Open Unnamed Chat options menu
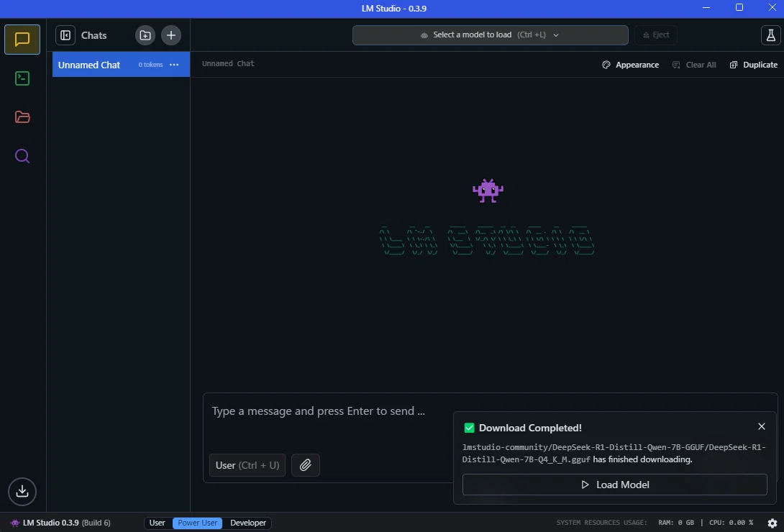The image size is (784, 532). pos(174,65)
